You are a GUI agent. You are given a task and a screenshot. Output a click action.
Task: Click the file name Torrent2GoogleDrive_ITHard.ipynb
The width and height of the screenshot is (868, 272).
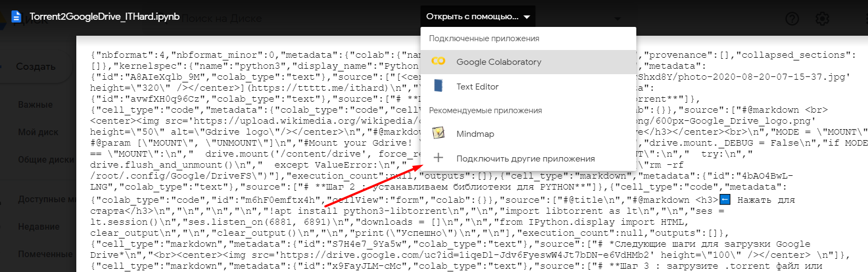coord(104,16)
